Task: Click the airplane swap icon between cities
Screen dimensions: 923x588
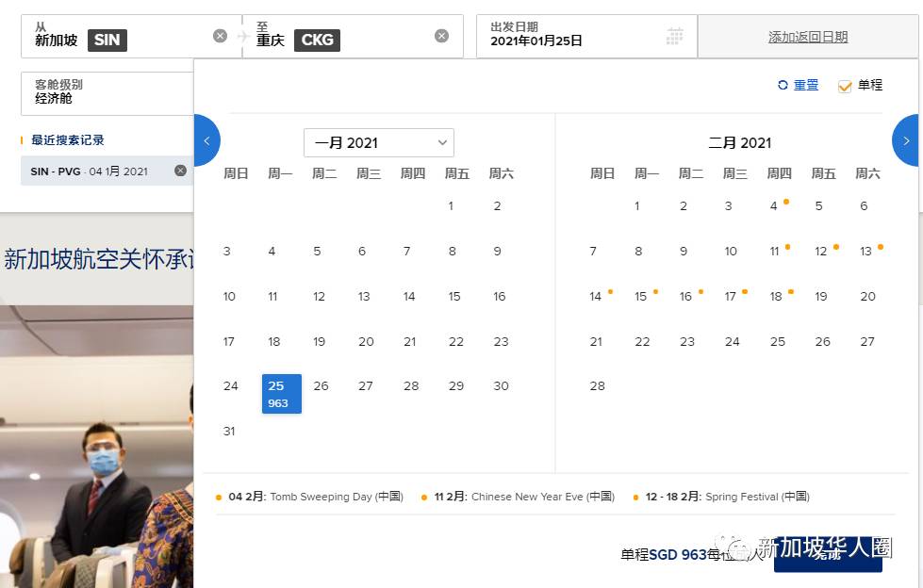Action: coord(242,37)
